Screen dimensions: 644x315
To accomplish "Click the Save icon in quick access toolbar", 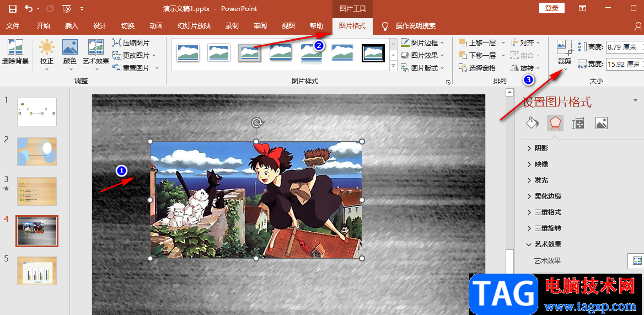I will click(13, 8).
